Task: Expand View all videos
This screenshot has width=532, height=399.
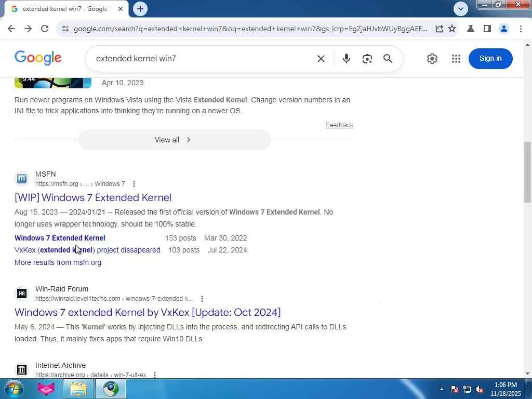Action: coord(175,140)
